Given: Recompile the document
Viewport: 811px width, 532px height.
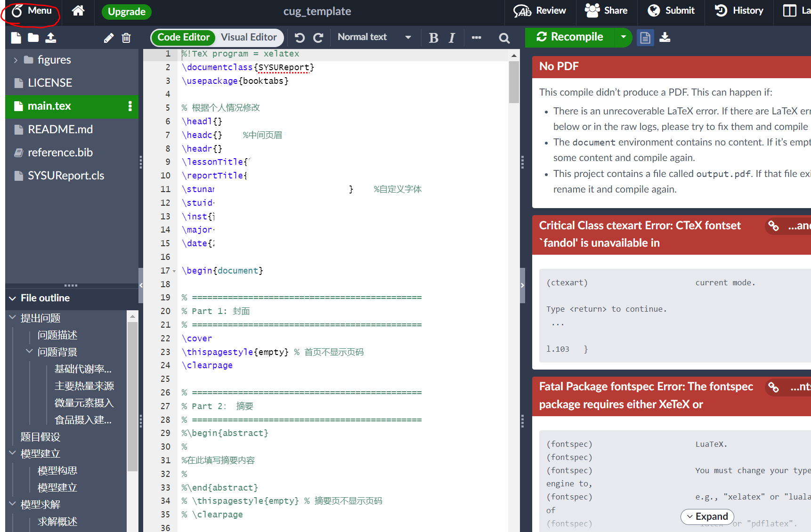Looking at the screenshot, I should (570, 37).
